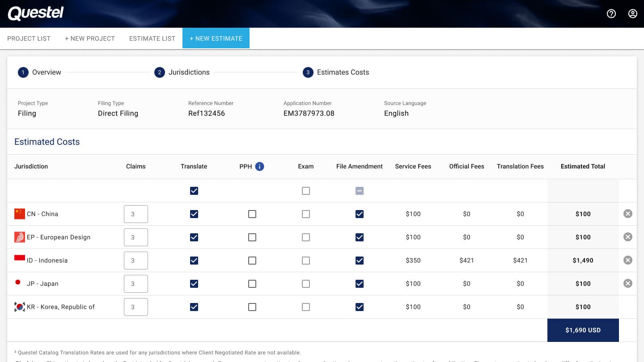
Task: Check Exam for ID - Indonesia
Action: (x=306, y=261)
